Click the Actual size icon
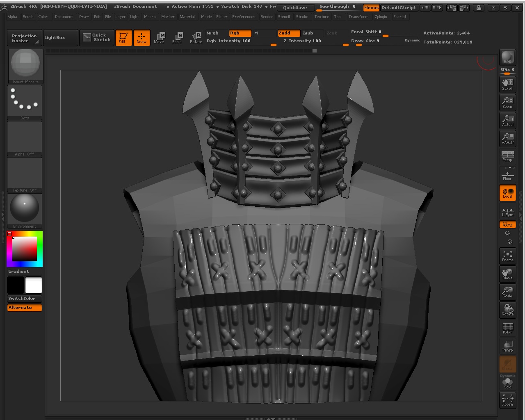Viewport: 525px width, 420px height. click(x=507, y=120)
